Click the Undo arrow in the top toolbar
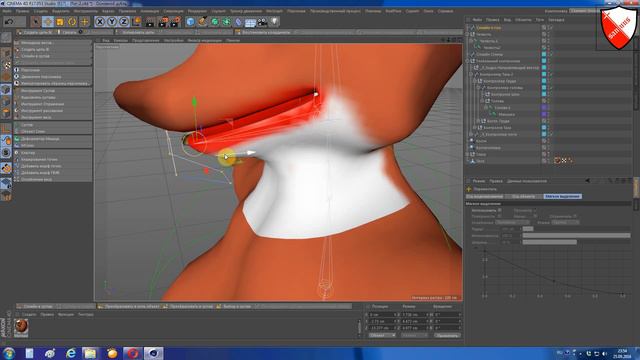Screen dimensions: 640x360 (x=9, y=21)
